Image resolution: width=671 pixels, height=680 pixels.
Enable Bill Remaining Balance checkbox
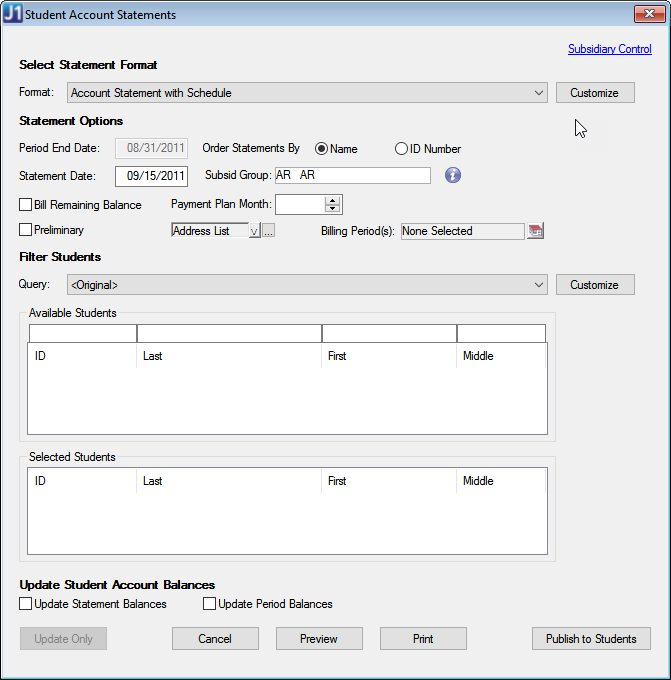pyautogui.click(x=26, y=205)
